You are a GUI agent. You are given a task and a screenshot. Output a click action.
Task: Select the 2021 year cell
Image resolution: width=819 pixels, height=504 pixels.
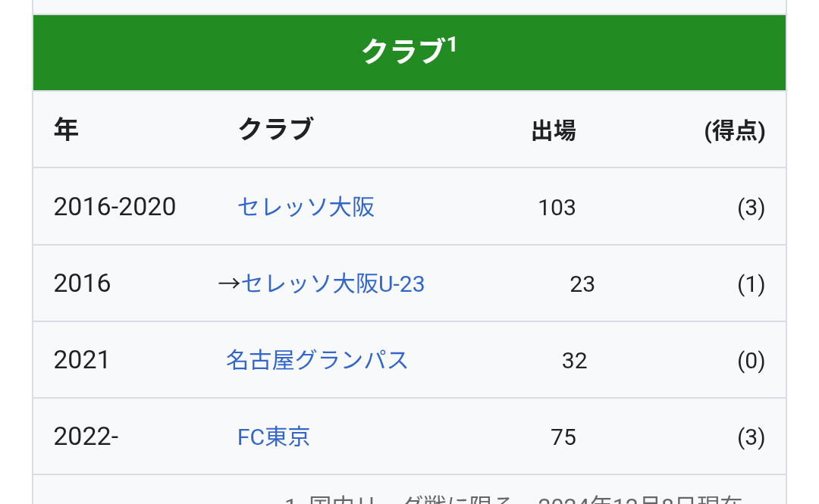coord(81,360)
